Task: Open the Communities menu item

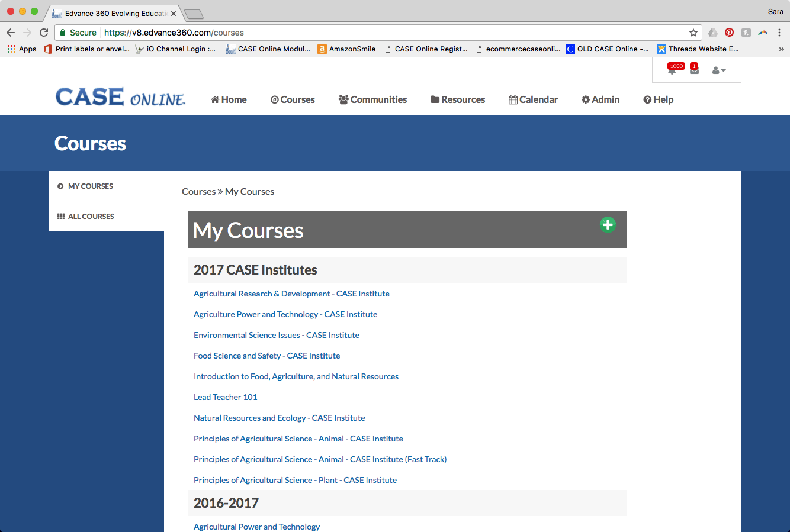Action: click(372, 99)
